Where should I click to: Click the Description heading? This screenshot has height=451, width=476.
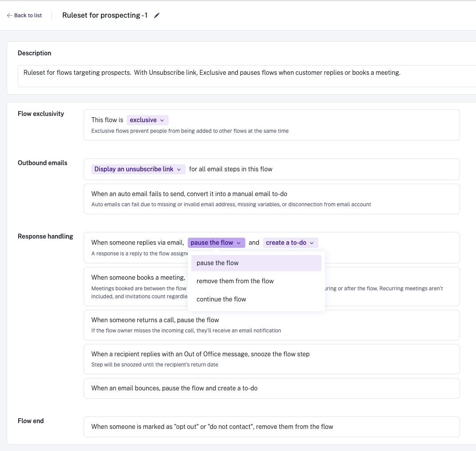click(35, 53)
